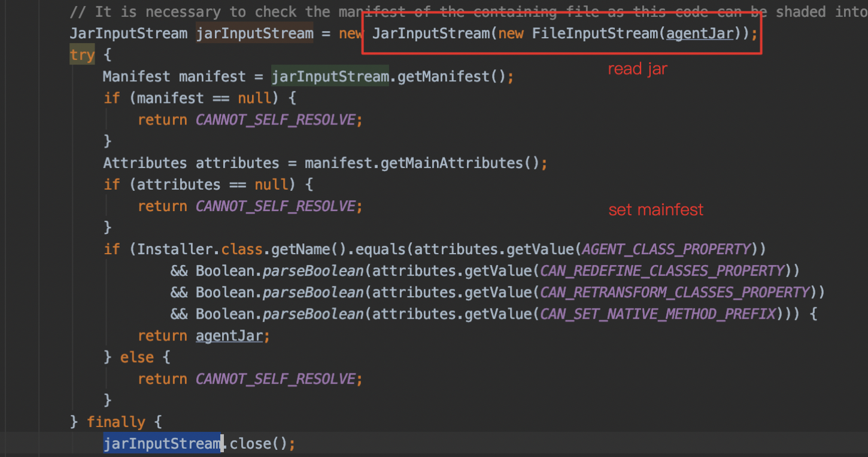Click the getMainAttributes() method call
The height and width of the screenshot is (457, 868).
click(460, 163)
